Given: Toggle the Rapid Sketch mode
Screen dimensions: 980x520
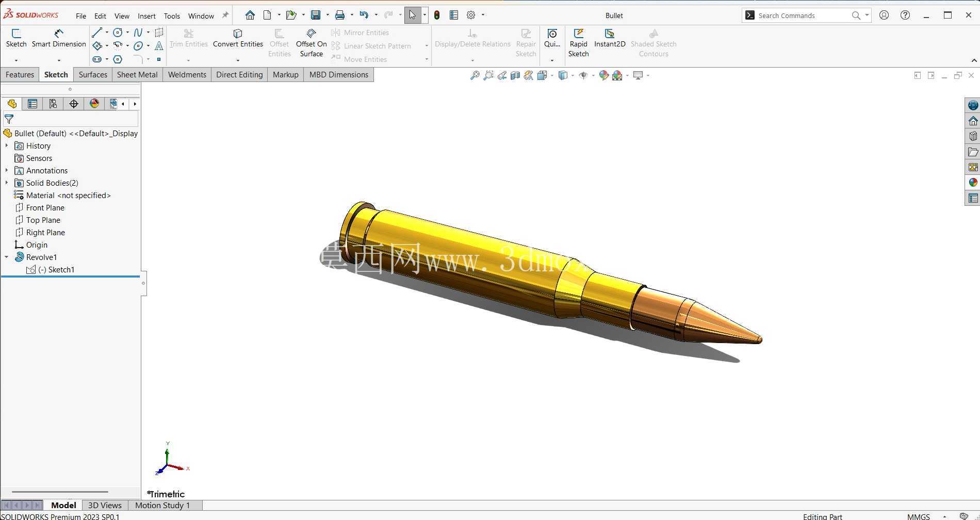Looking at the screenshot, I should (578, 43).
